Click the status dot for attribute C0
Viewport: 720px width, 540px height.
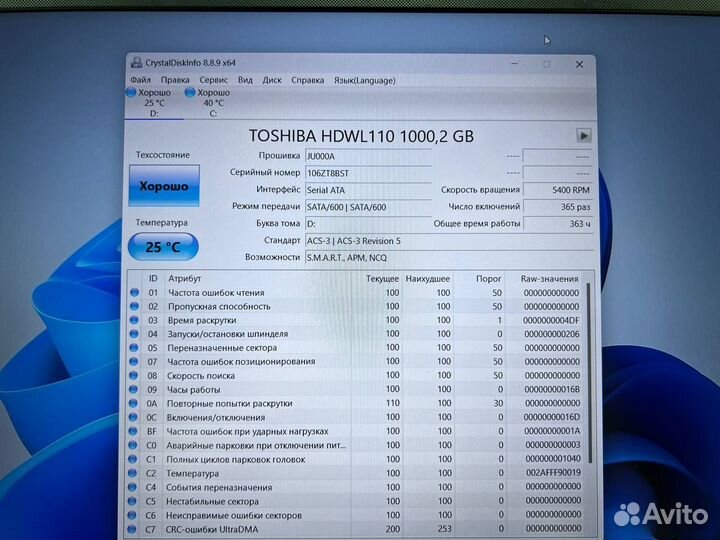point(133,445)
